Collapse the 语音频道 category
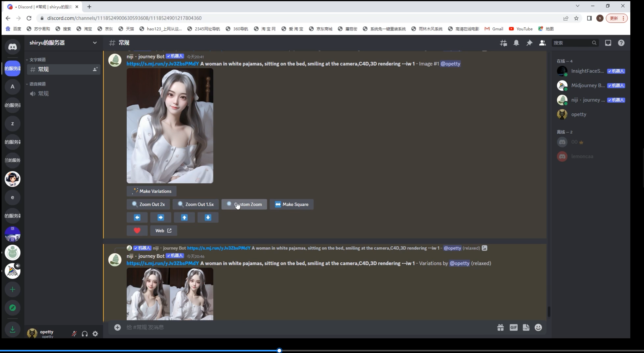644x353 pixels. [37, 84]
